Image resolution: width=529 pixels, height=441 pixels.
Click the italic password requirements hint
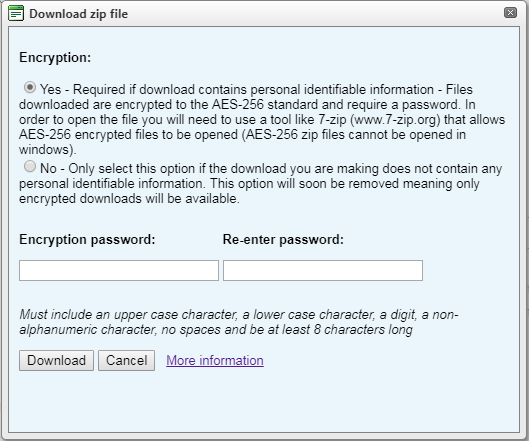click(239, 322)
